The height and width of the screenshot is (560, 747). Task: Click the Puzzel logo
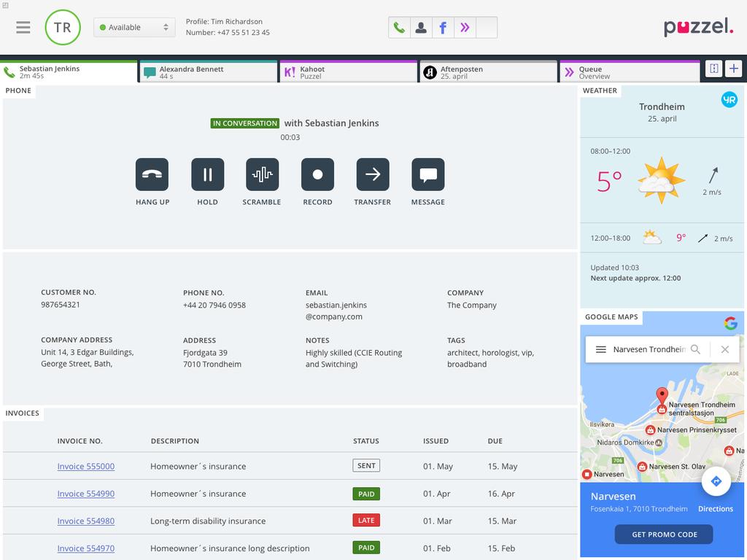click(698, 27)
